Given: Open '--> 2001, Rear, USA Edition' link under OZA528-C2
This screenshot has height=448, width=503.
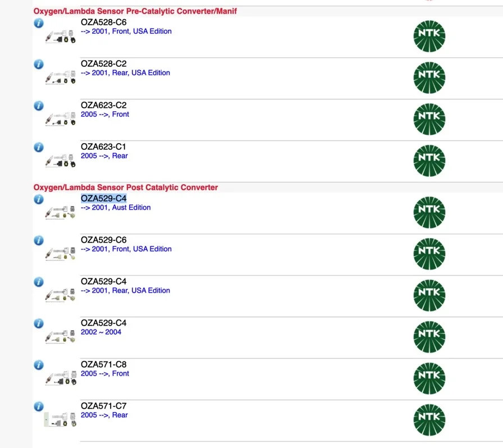Looking at the screenshot, I should coord(125,73).
